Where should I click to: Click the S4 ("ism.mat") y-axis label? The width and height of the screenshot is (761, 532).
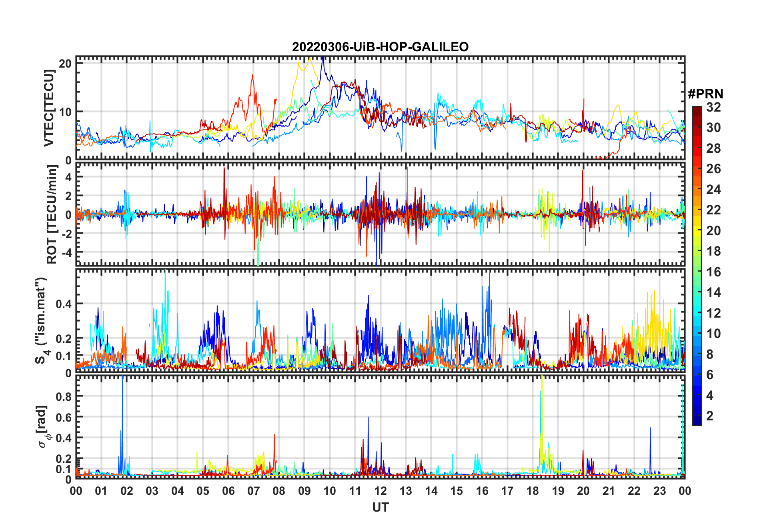42,320
